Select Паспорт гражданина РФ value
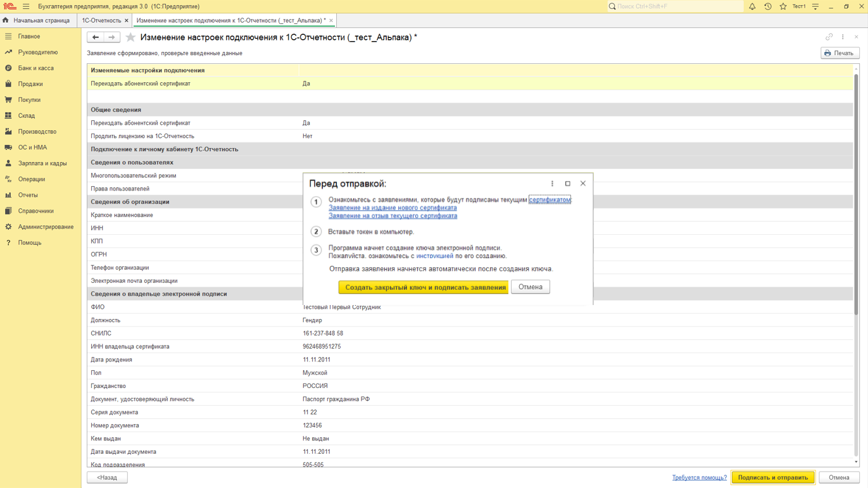Screen dimensions: 868x488 (x=336, y=399)
